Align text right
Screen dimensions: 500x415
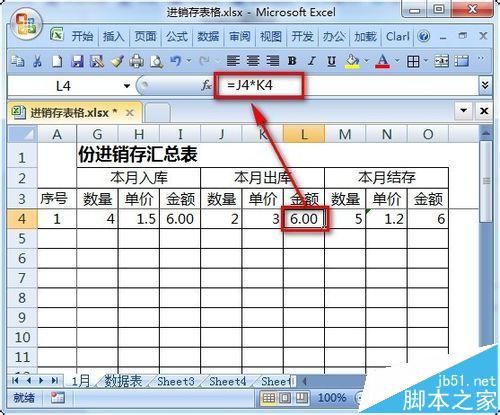click(x=273, y=61)
